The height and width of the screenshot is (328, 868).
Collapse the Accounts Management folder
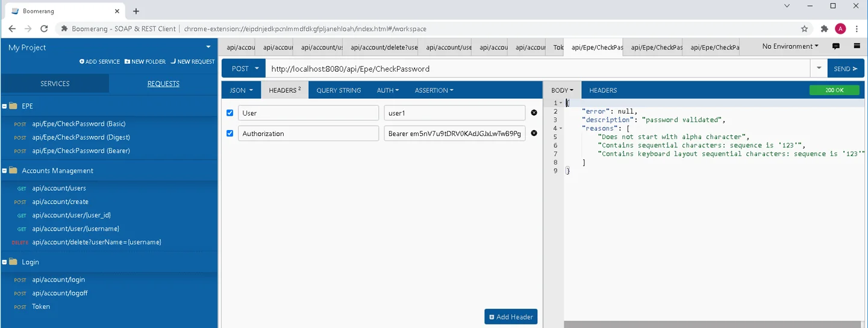pos(4,171)
